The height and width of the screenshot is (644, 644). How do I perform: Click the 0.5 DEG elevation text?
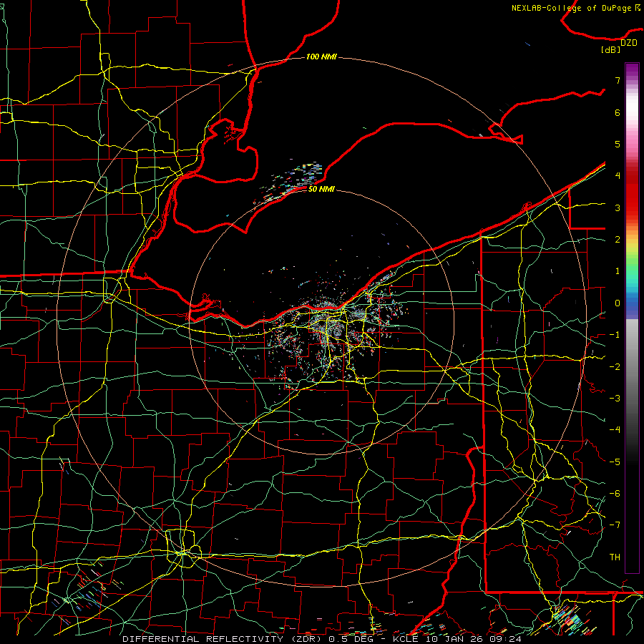click(351, 639)
